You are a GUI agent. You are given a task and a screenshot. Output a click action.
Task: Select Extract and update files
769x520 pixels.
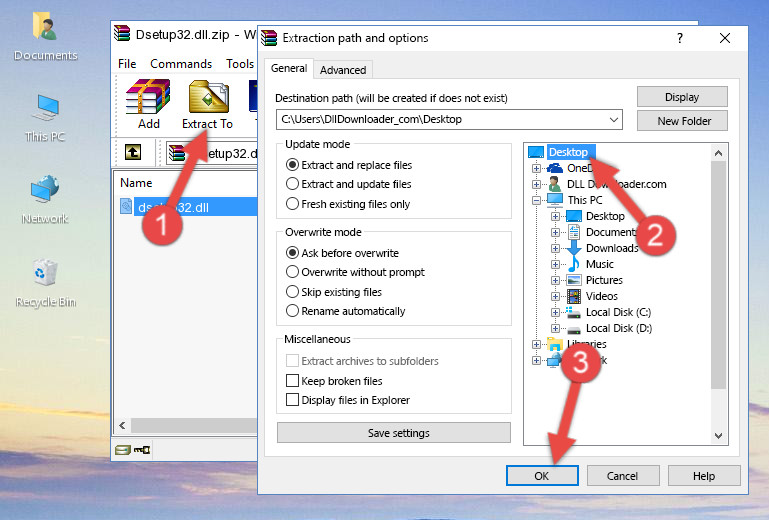[349, 184]
